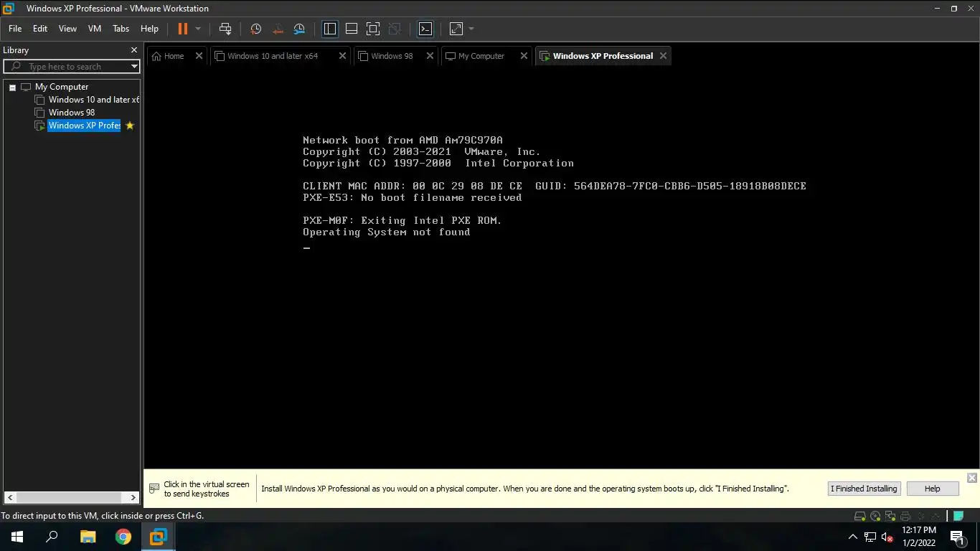This screenshot has width=980, height=551.
Task: Click the hard disk status bar icon
Action: coord(860,516)
